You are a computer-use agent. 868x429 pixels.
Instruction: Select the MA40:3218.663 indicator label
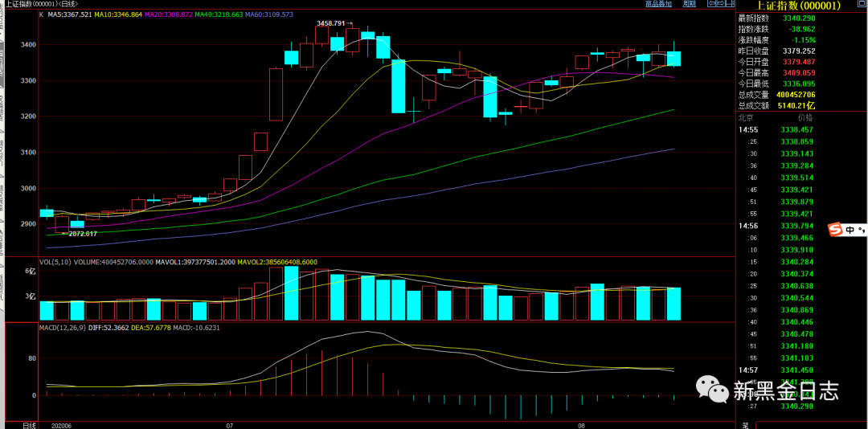(x=219, y=15)
